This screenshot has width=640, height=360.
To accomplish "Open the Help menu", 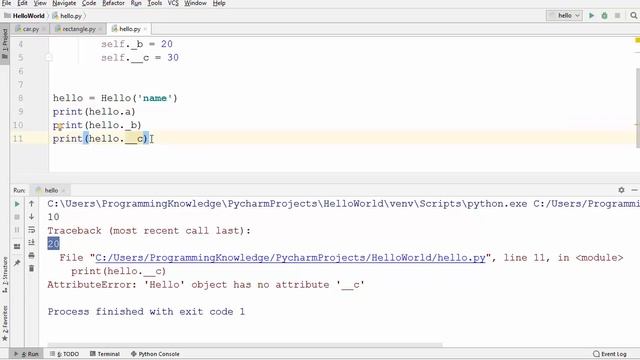I will pos(219,3).
